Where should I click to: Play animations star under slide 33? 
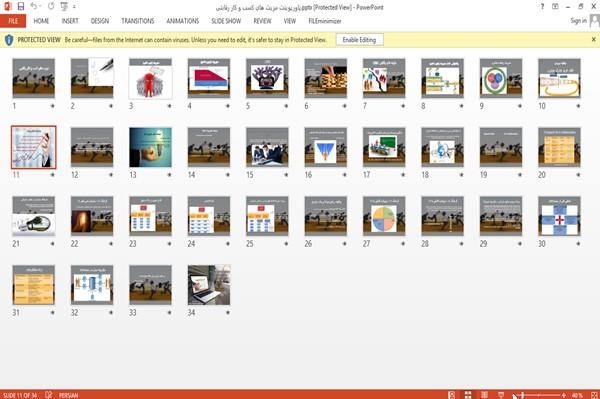[x=169, y=313]
